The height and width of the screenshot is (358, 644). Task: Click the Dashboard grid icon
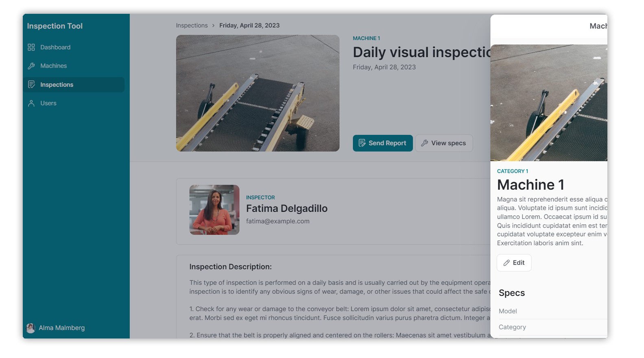[31, 47]
